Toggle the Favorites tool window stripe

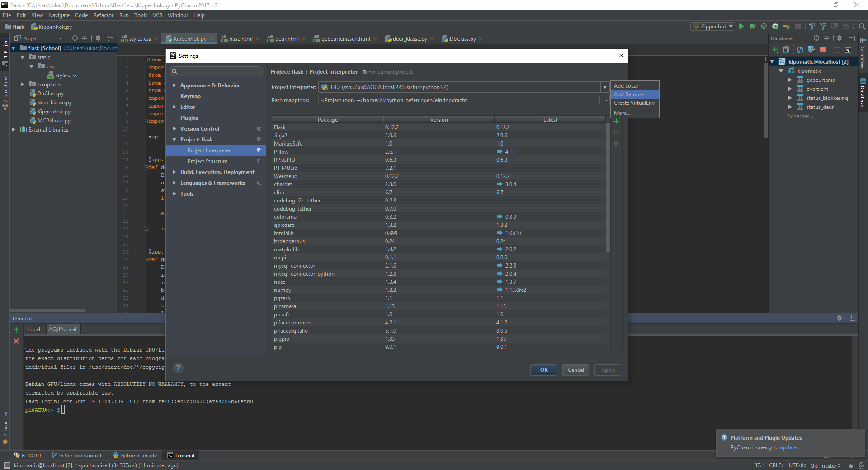(5, 427)
